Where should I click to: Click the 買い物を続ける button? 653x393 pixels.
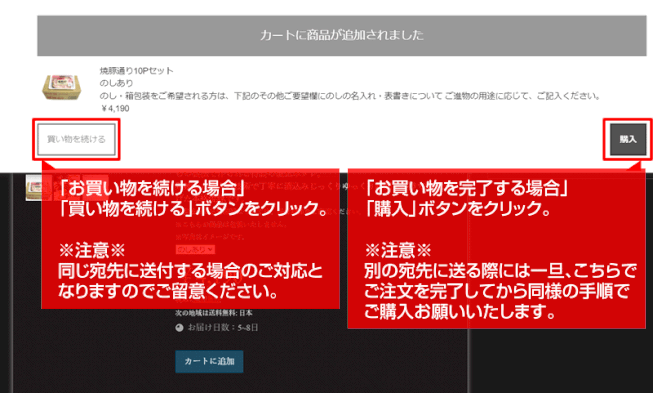[x=76, y=139]
